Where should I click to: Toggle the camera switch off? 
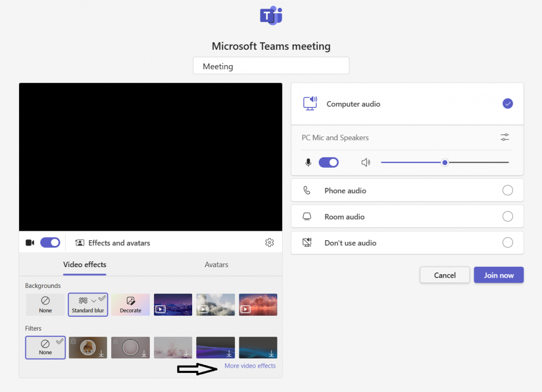click(x=50, y=243)
